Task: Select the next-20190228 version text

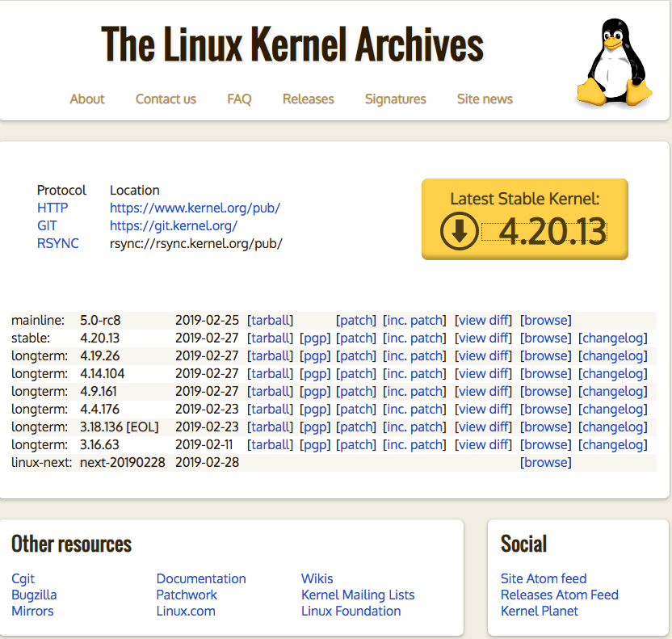Action: point(123,462)
